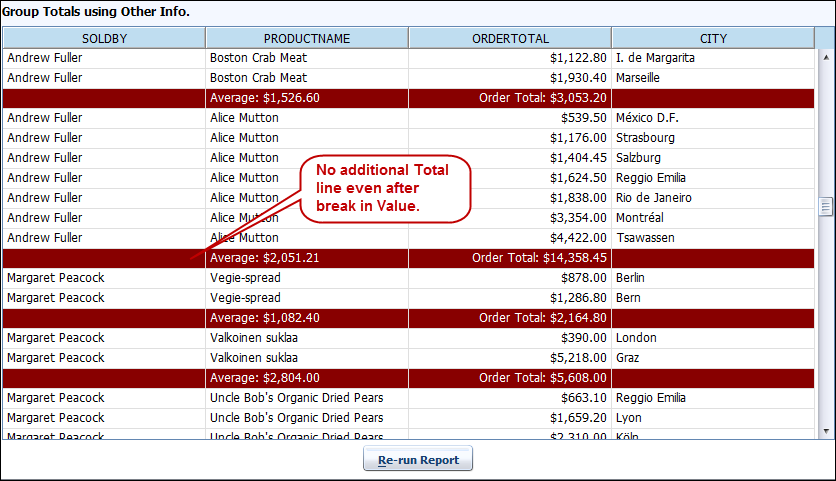This screenshot has height=481, width=836.
Task: Select the PRODUCTNAME column header
Action: click(307, 38)
